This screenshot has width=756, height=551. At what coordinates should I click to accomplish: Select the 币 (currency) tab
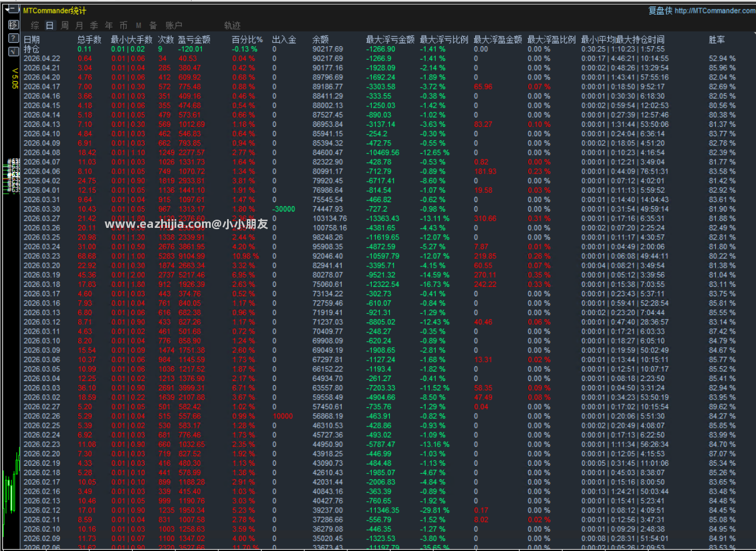click(123, 25)
